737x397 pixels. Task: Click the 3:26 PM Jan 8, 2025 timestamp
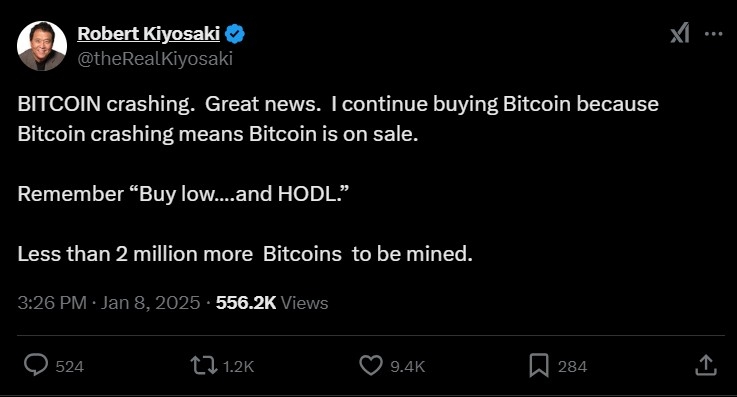pos(109,303)
